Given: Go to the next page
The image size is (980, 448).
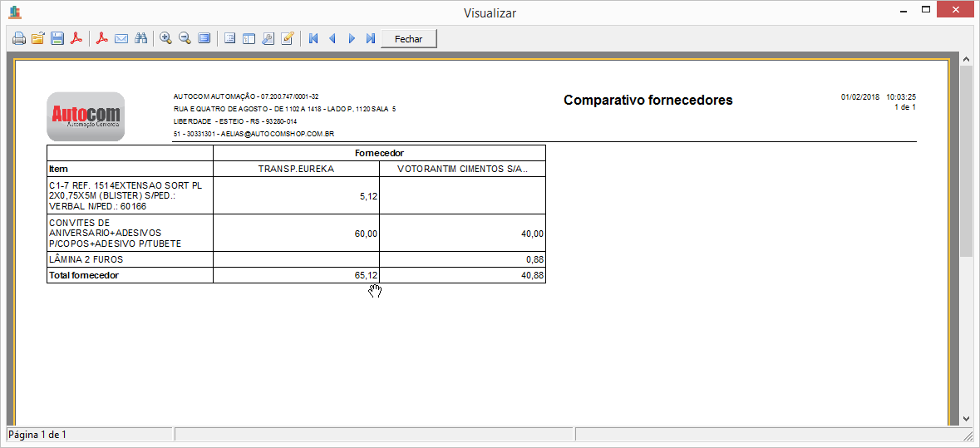Looking at the screenshot, I should pos(352,39).
